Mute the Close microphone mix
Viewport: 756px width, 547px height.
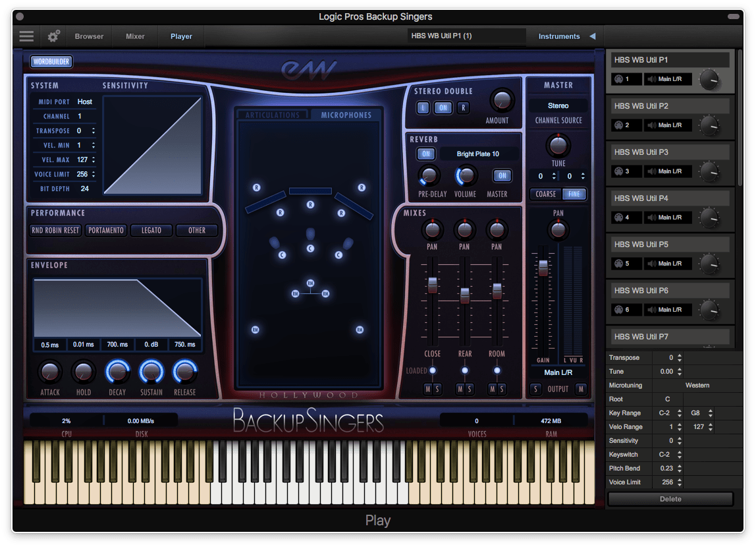click(427, 389)
